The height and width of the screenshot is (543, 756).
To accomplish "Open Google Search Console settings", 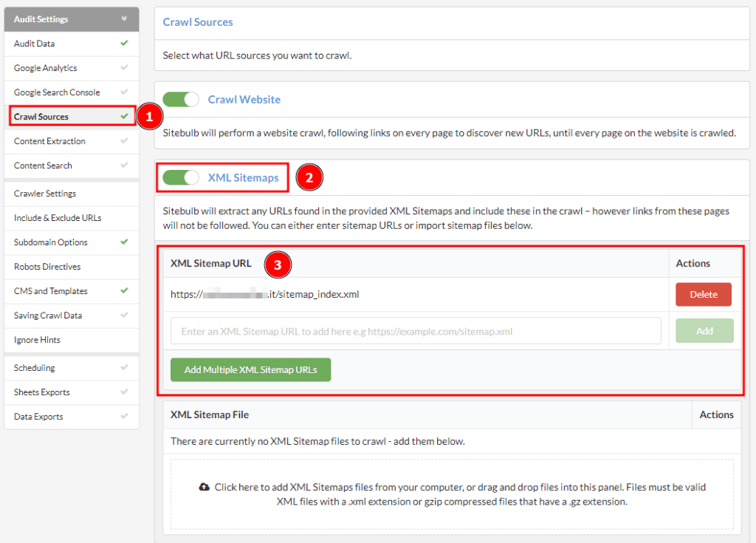I will coord(72,92).
